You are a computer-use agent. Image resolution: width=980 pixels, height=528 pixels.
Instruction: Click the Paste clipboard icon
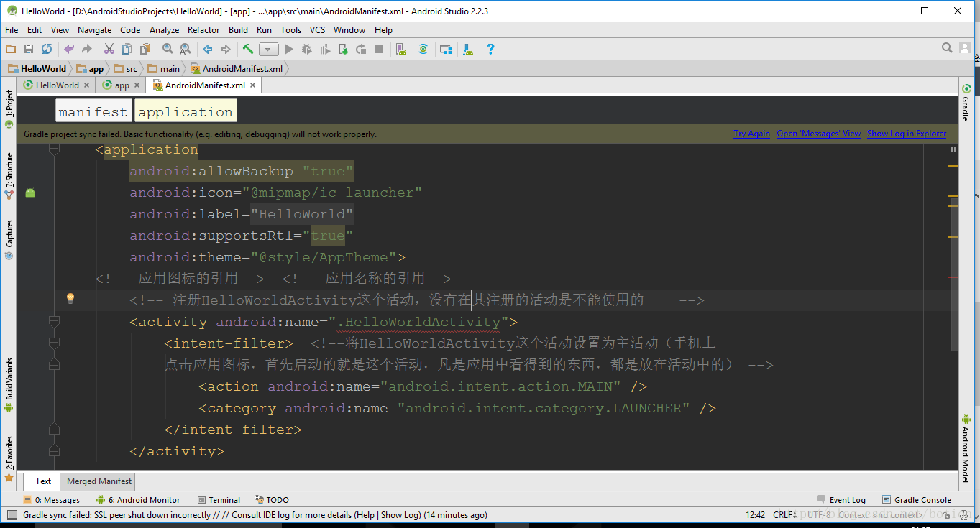145,49
